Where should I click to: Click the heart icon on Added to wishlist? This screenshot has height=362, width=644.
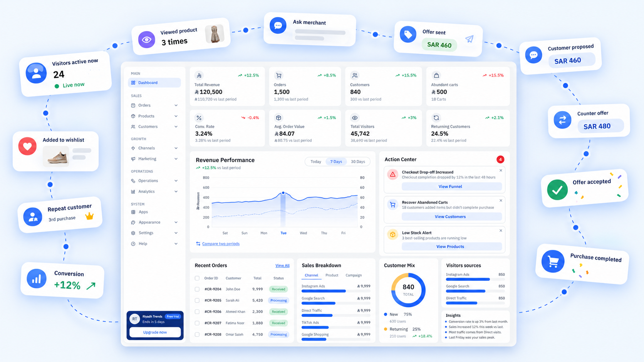click(x=27, y=146)
